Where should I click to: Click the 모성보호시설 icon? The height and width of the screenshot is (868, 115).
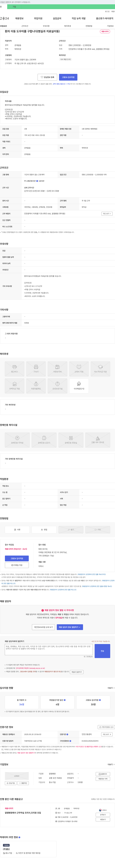tap(57, 386)
